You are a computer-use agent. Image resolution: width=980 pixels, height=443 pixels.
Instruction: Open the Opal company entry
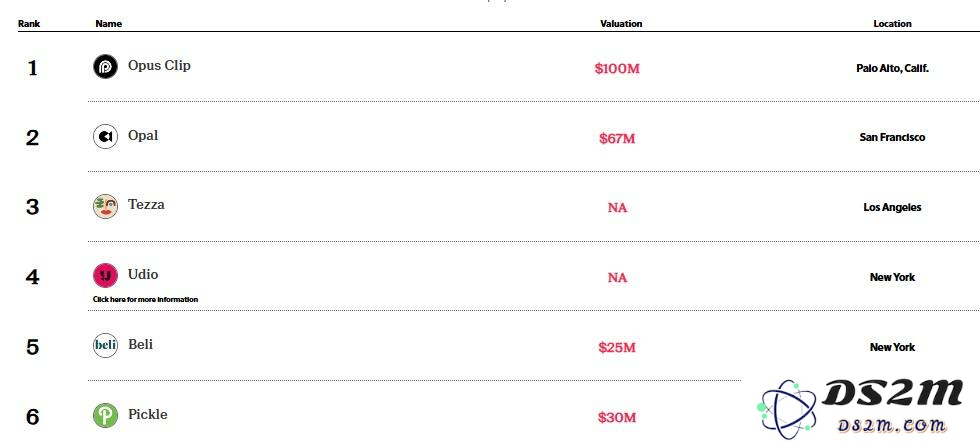tap(143, 136)
